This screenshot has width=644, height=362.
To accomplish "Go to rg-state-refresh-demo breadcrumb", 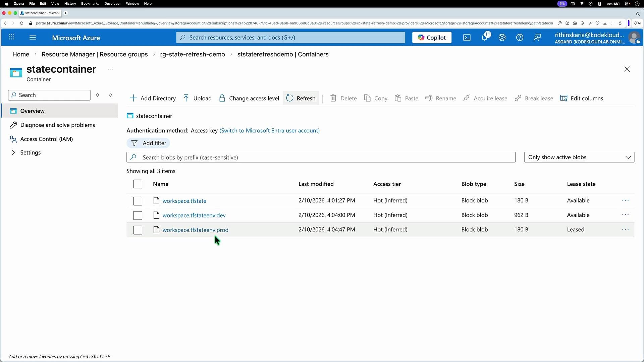I will coord(193,54).
